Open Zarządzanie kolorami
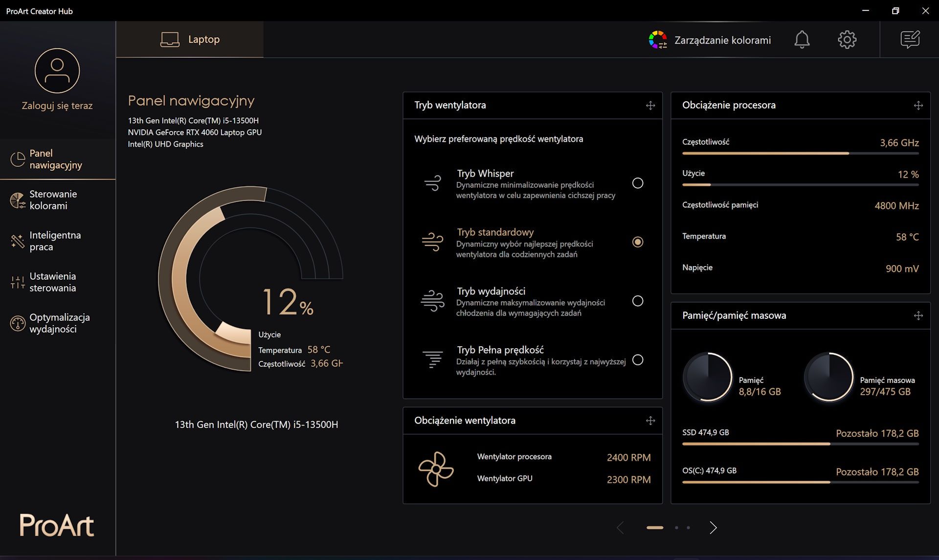 click(x=710, y=40)
